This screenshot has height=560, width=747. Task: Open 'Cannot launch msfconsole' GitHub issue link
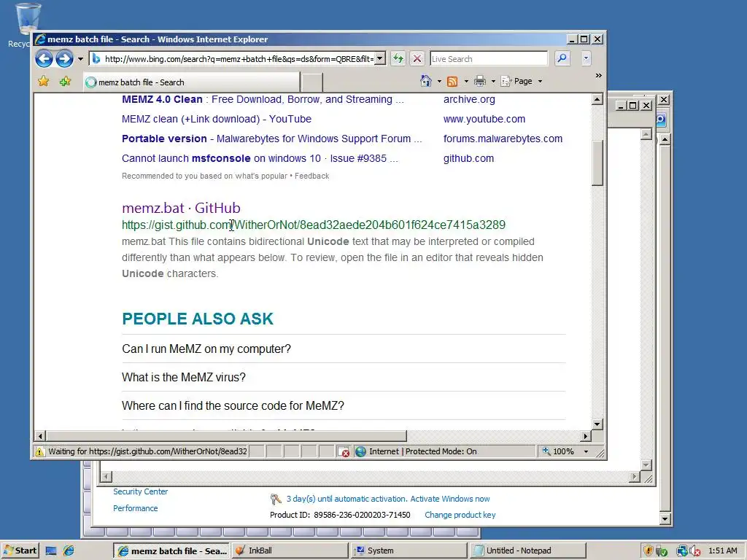click(x=260, y=158)
